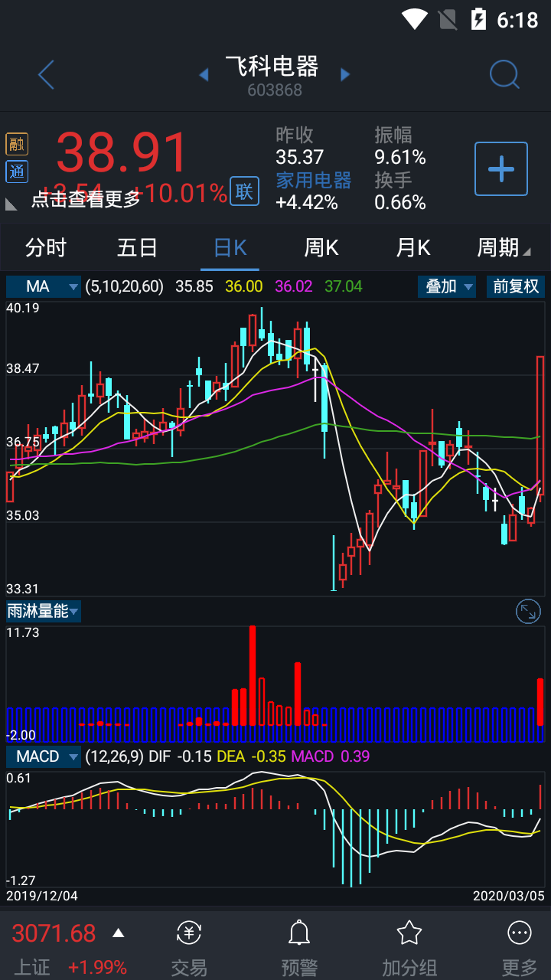This screenshot has width=551, height=980.
Task: Open the 雨淋量能 indicator dropdown
Action: tap(44, 611)
